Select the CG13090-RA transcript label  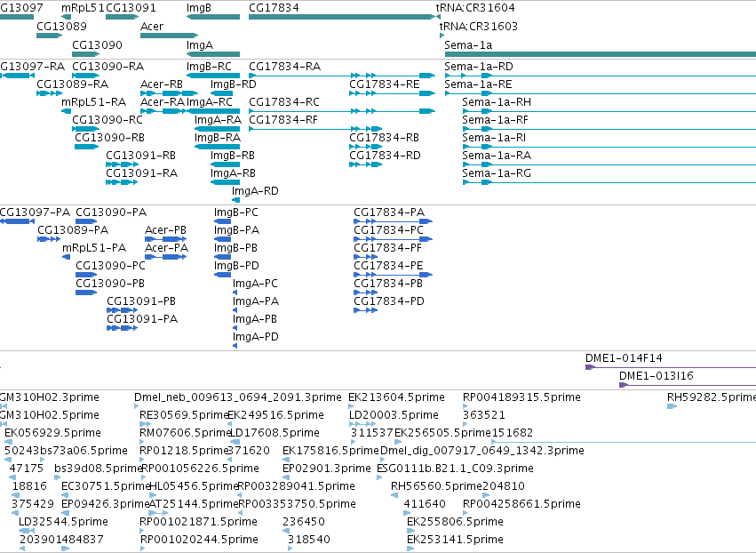click(108, 66)
